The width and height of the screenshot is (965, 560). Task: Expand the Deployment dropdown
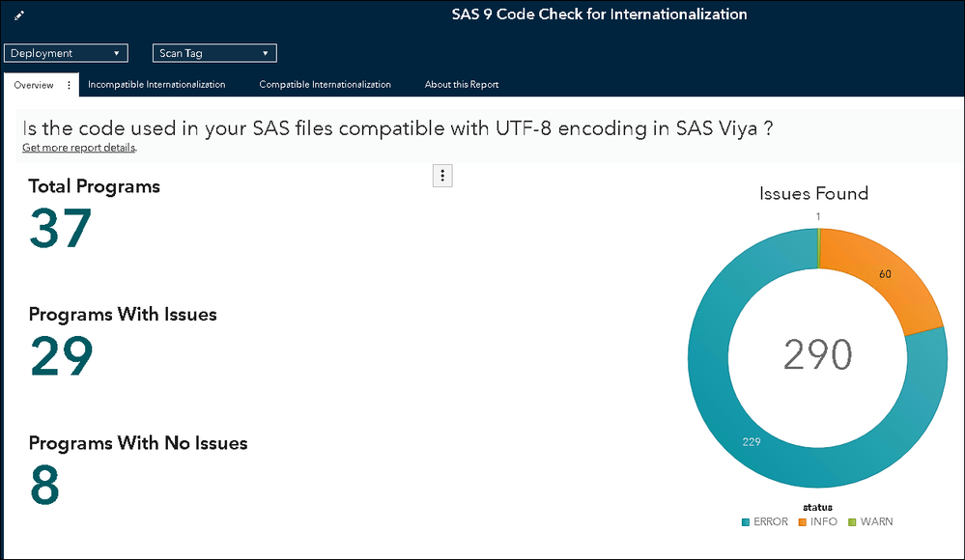click(67, 53)
